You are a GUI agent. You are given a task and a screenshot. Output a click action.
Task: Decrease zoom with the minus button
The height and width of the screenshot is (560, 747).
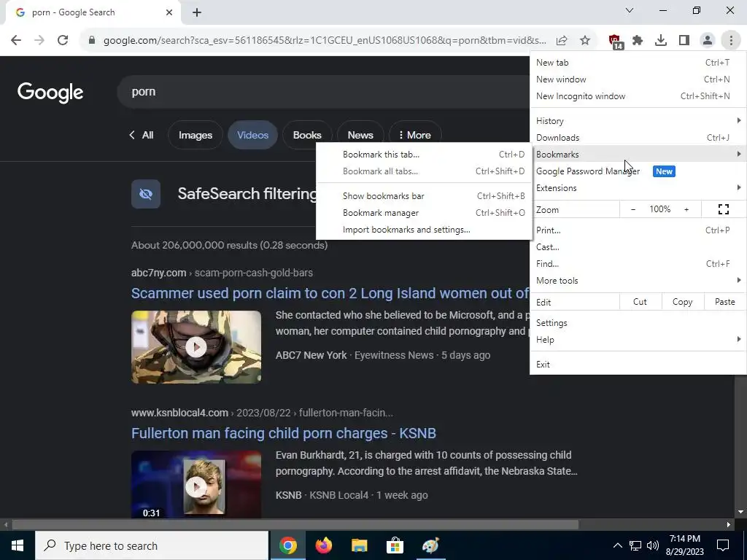(x=633, y=209)
